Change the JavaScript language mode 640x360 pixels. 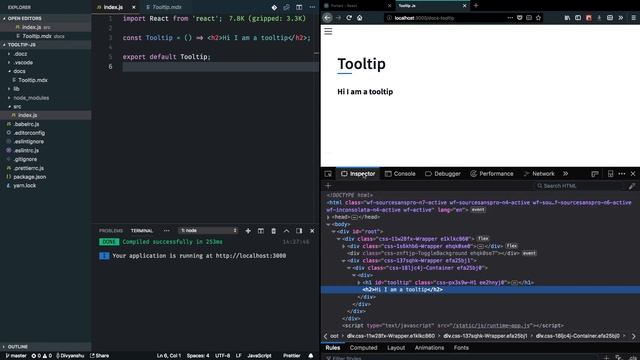click(259, 356)
